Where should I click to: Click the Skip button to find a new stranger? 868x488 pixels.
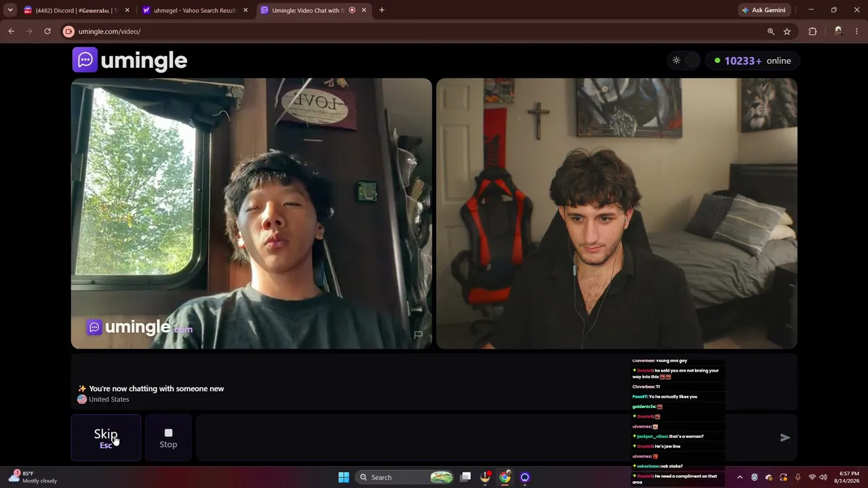tap(106, 438)
